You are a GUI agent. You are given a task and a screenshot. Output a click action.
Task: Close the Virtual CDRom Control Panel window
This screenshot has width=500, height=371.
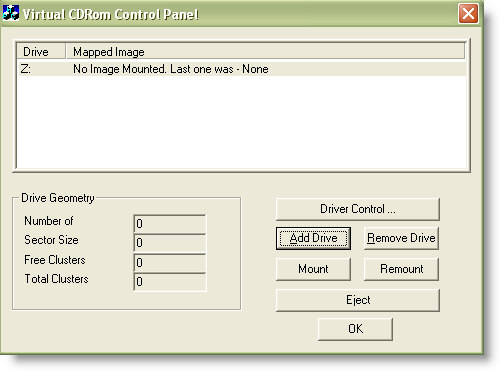[468, 14]
